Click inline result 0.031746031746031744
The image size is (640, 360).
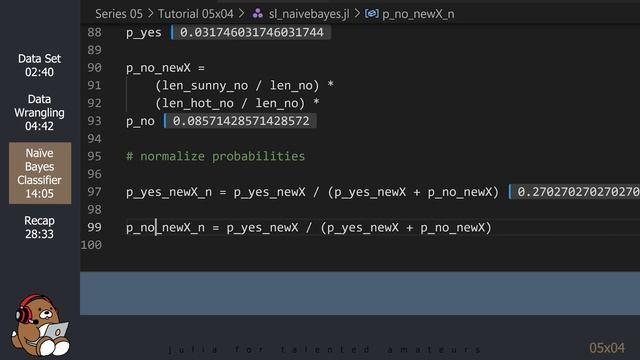coord(251,32)
